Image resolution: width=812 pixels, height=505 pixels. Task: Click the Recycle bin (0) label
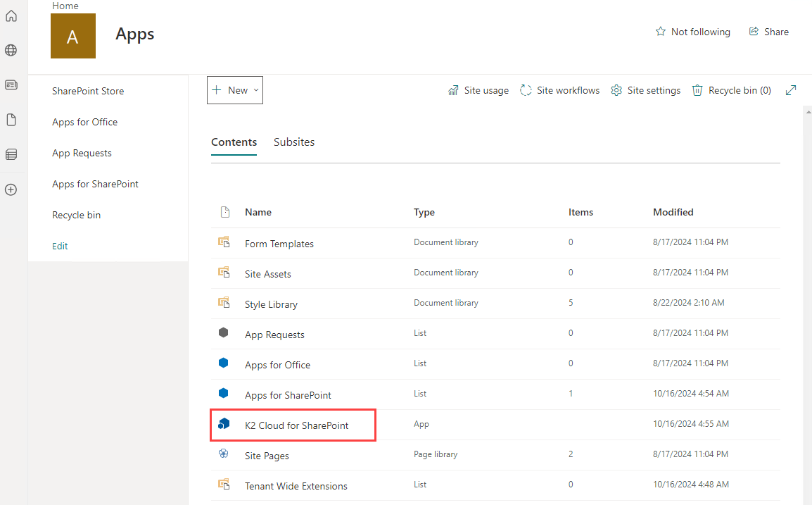[x=740, y=90]
